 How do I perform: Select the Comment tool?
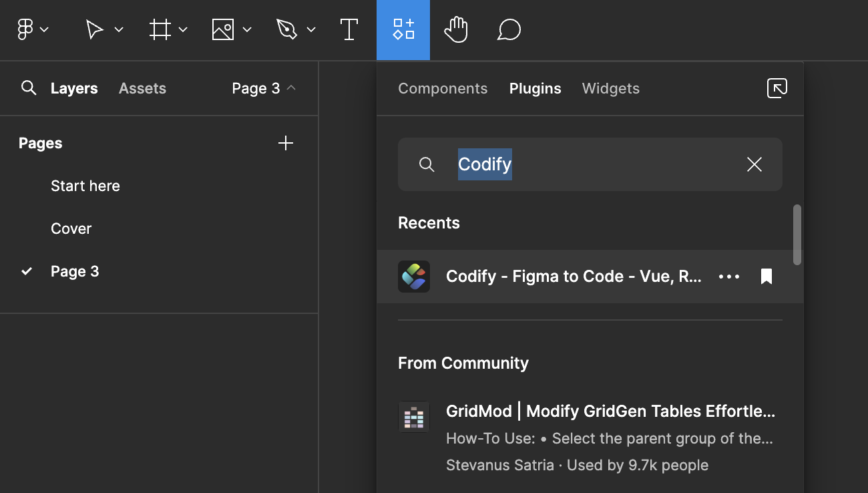(x=509, y=29)
